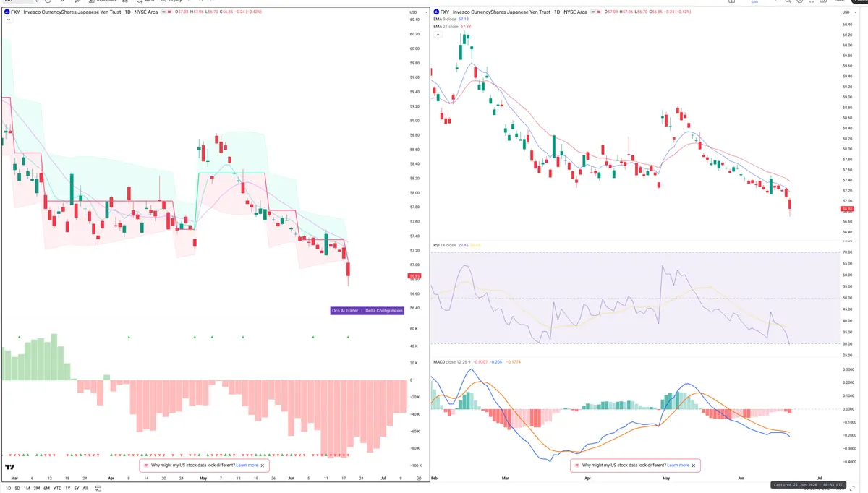Click the Jun label on left time axis

pos(291,479)
